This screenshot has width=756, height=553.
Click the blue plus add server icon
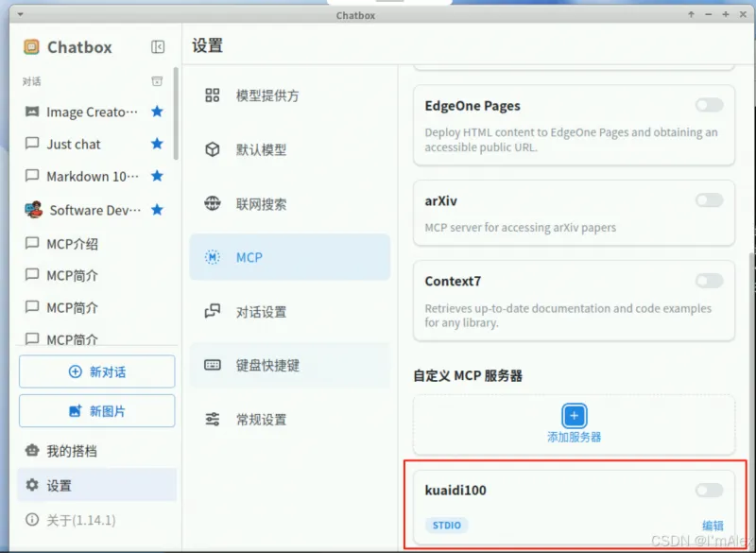(574, 416)
